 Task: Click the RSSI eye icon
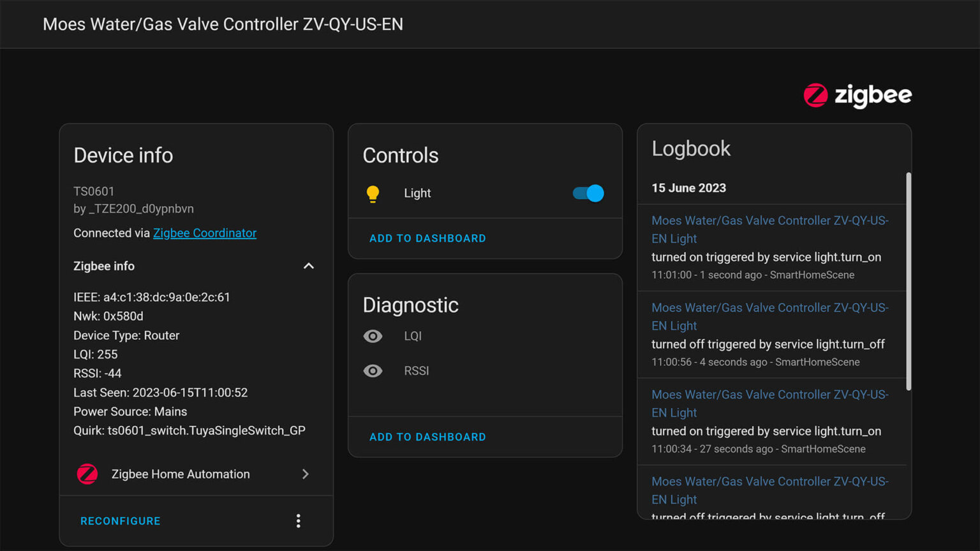373,371
